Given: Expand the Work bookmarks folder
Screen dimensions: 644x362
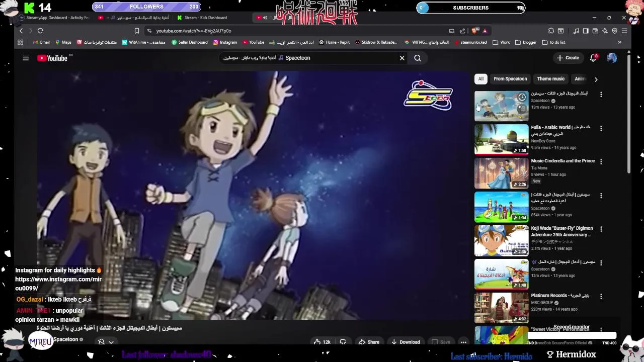Looking at the screenshot, I should [501, 42].
